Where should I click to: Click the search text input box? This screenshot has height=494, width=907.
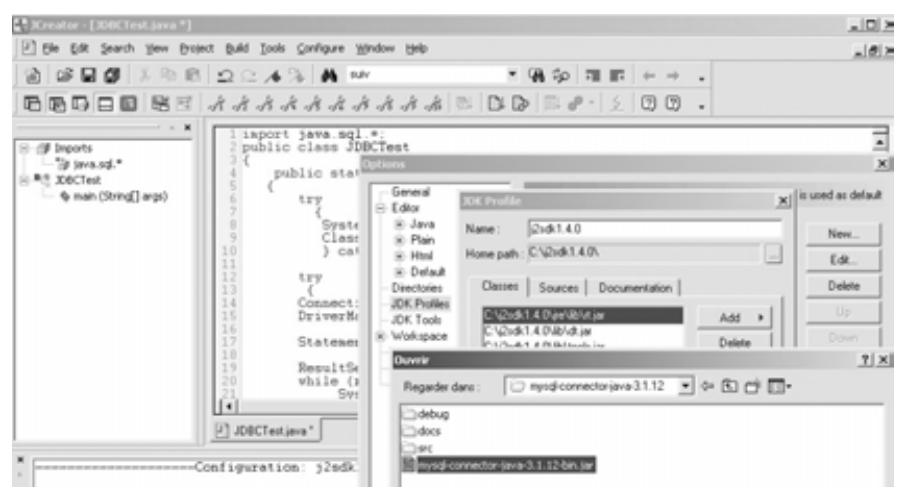click(x=426, y=75)
